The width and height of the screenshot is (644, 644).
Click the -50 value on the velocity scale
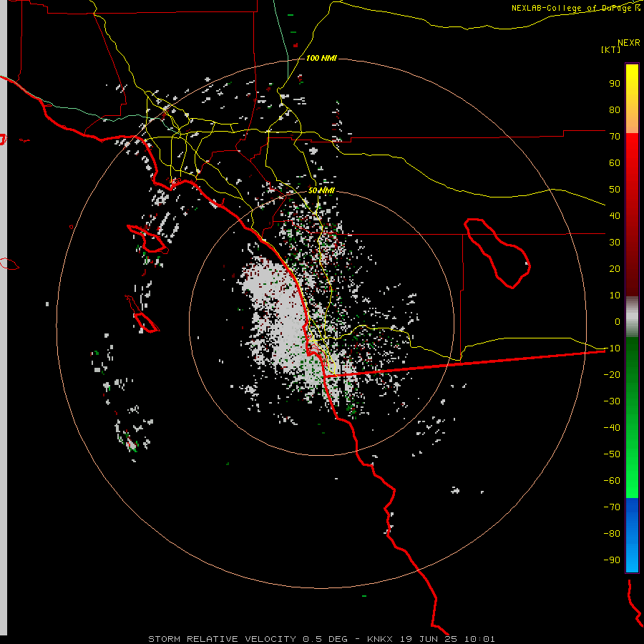coord(612,454)
